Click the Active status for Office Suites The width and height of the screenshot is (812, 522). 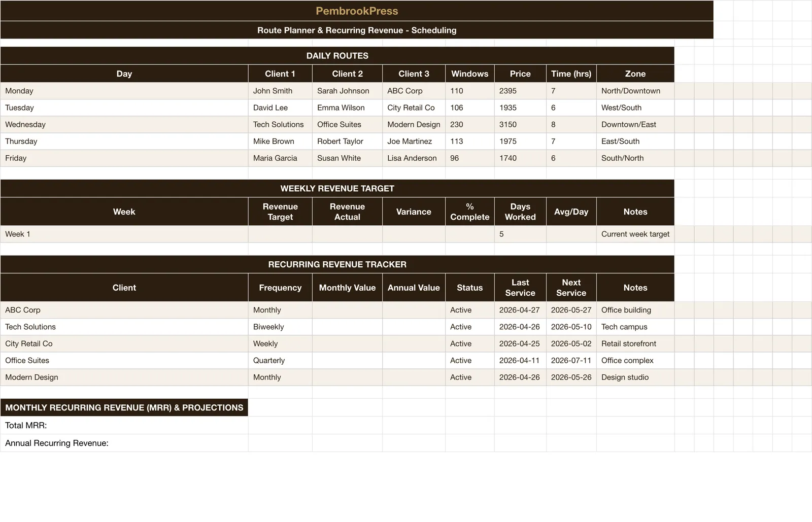[470, 360]
